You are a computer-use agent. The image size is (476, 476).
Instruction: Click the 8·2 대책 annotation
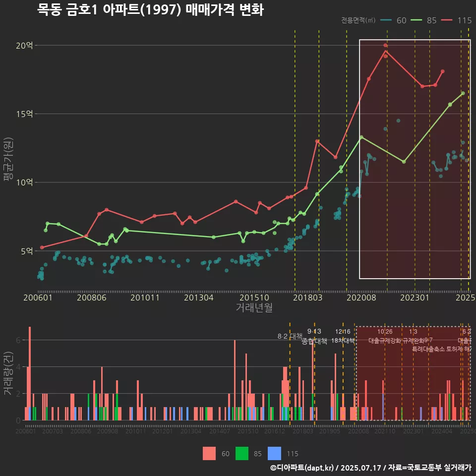pos(290,336)
